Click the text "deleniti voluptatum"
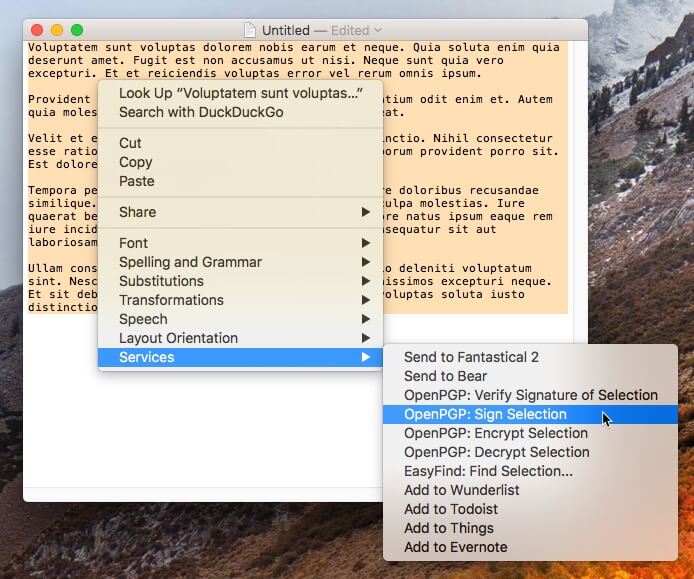The width and height of the screenshot is (694, 579). click(x=465, y=268)
